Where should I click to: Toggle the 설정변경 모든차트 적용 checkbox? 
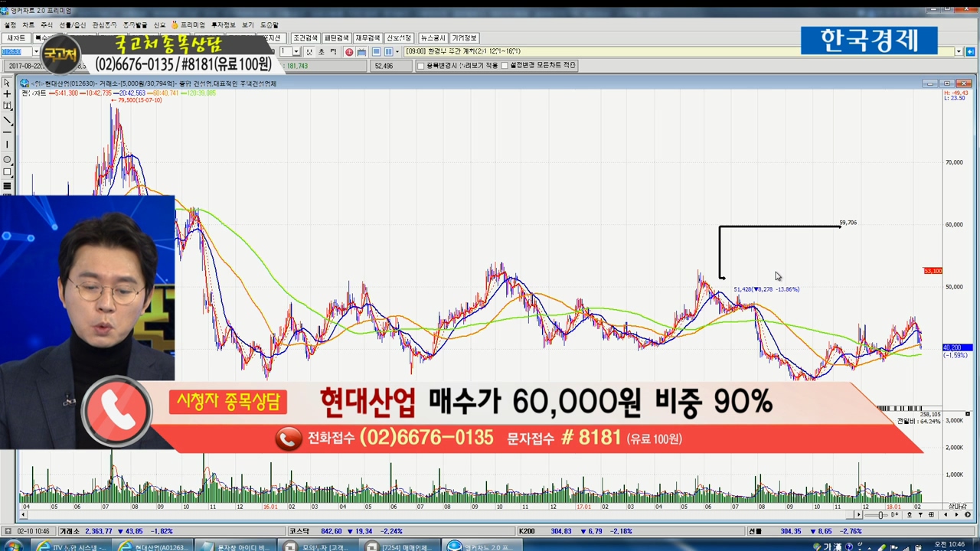point(504,66)
